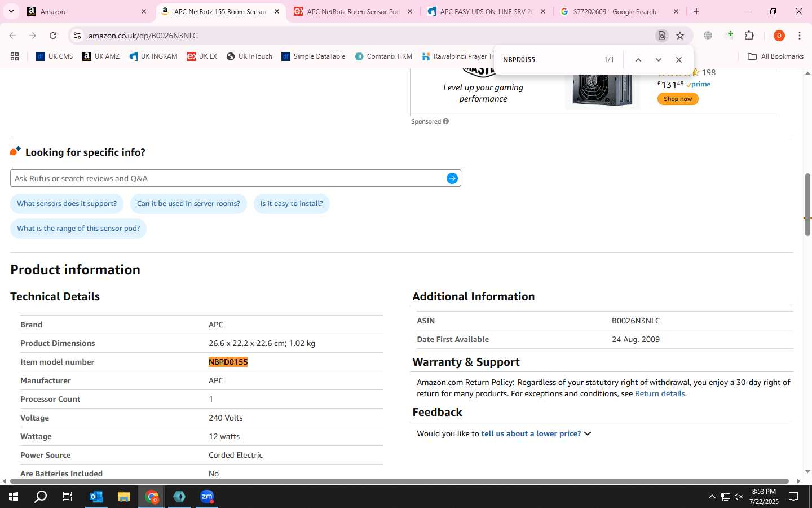812x508 pixels.
Task: Click the browser back arrow
Action: click(12, 36)
